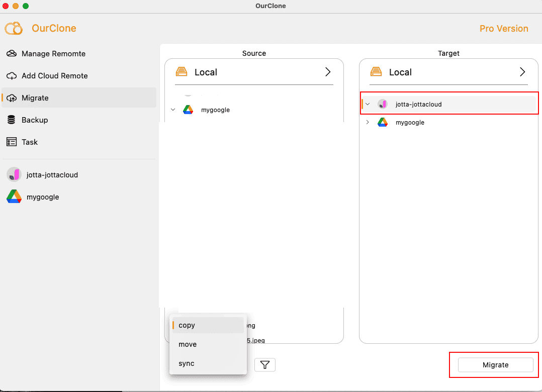Collapse jotta-jottacloud in the Target tree

click(x=368, y=104)
